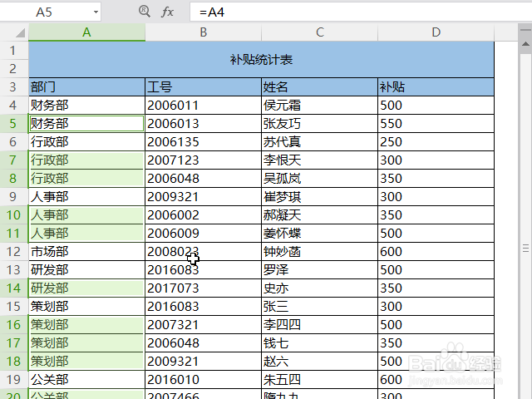Click name cell 朱五四
Image resolution: width=532 pixels, height=399 pixels.
tap(319, 380)
